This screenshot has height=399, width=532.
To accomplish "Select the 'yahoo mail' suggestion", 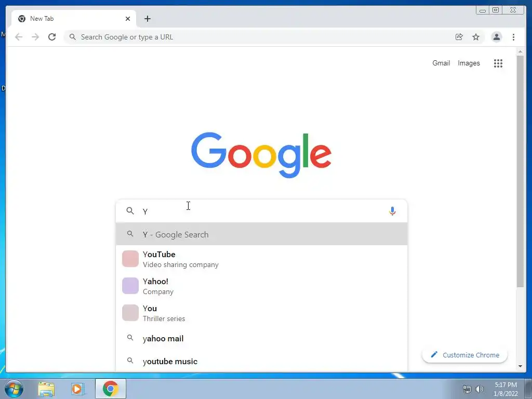I will click(262, 338).
